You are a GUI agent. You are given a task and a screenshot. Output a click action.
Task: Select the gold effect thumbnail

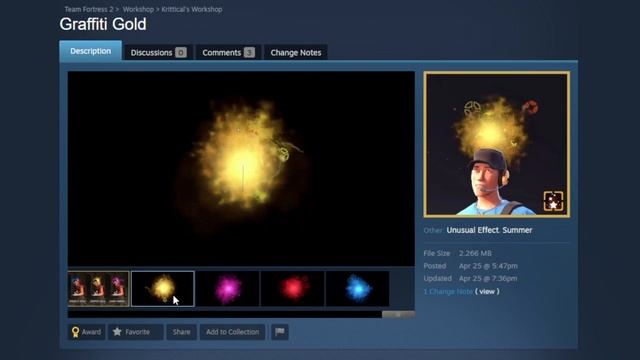pyautogui.click(x=163, y=289)
